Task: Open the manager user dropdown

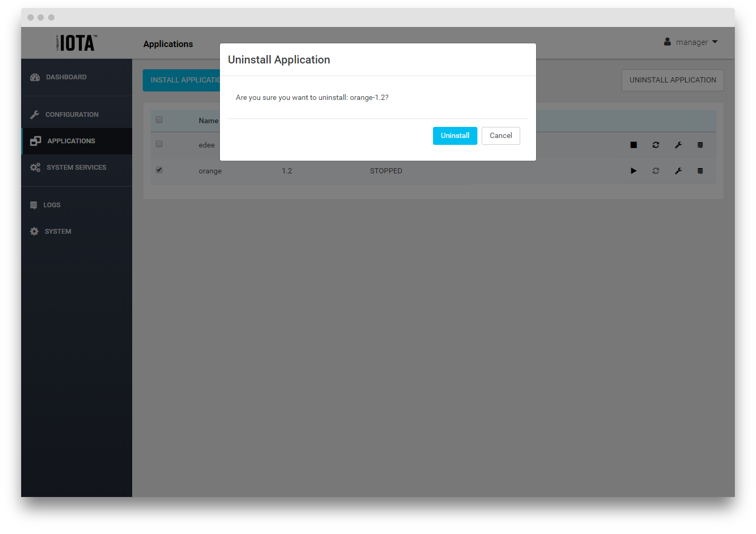Action: (x=691, y=42)
